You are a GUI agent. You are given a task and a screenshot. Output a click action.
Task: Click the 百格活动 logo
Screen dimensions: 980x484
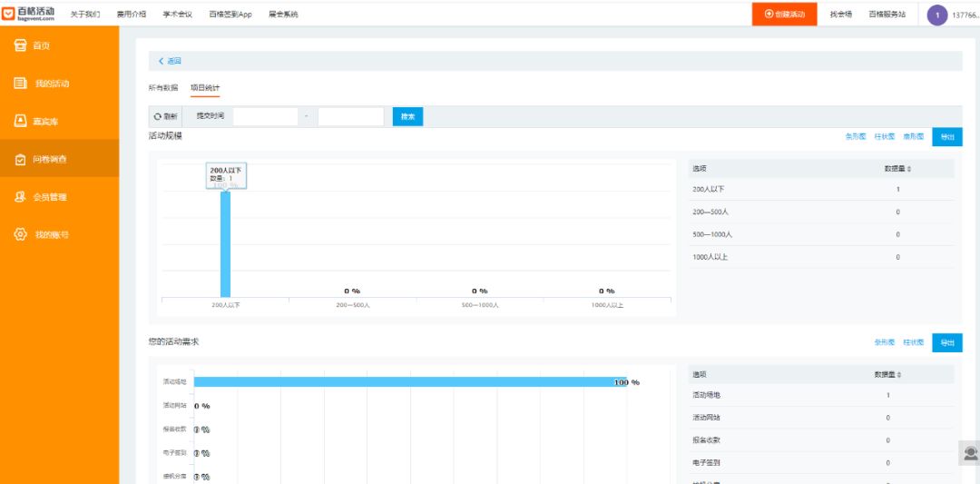tap(28, 14)
